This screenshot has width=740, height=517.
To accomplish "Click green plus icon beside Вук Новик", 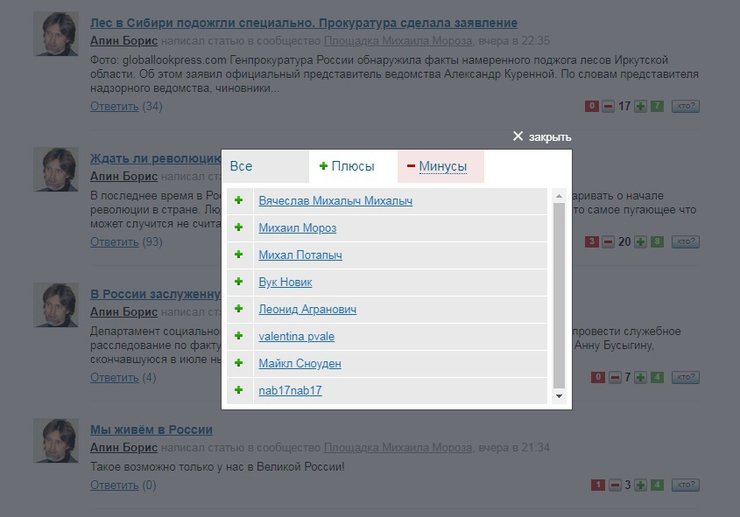I will (239, 281).
